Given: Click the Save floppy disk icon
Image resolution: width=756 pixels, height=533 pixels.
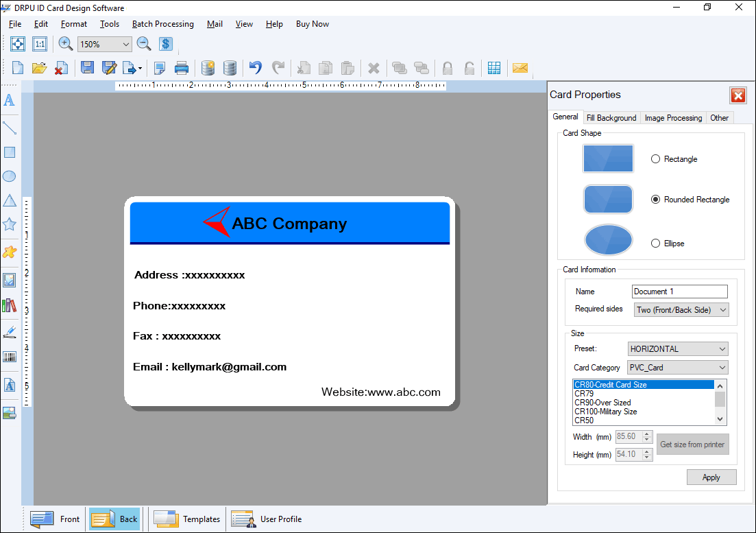Looking at the screenshot, I should (x=87, y=68).
